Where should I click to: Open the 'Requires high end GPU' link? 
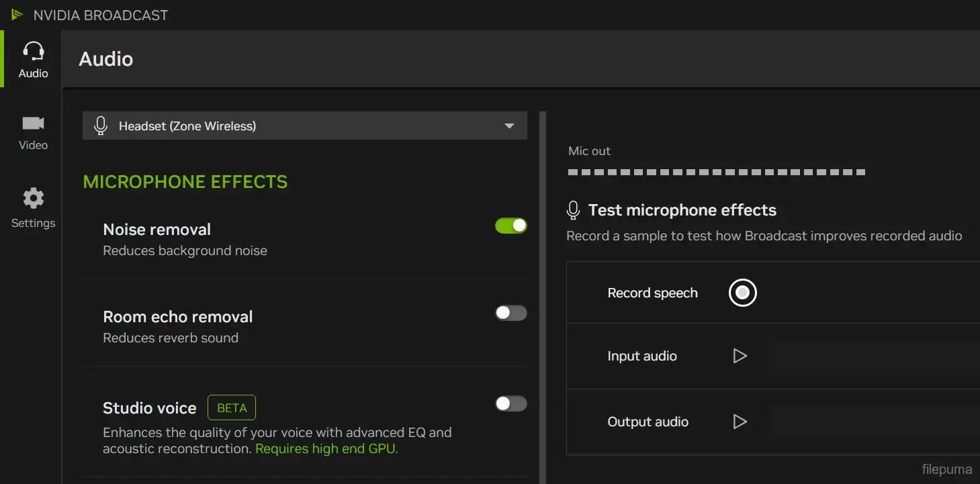click(326, 449)
